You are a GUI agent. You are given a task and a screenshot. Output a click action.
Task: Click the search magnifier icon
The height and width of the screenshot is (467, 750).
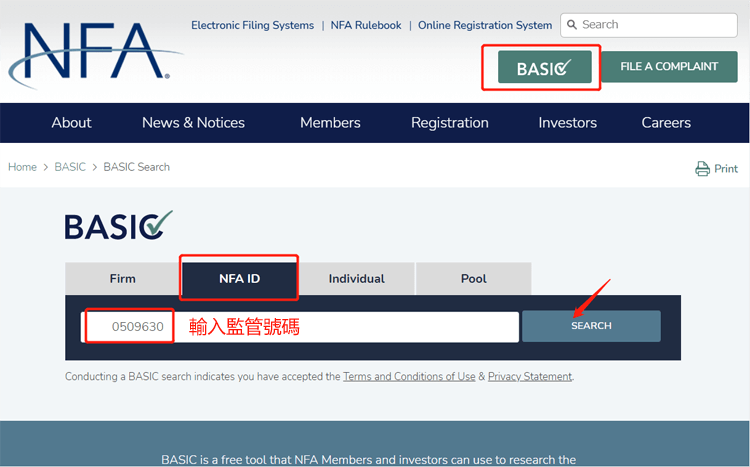[571, 25]
